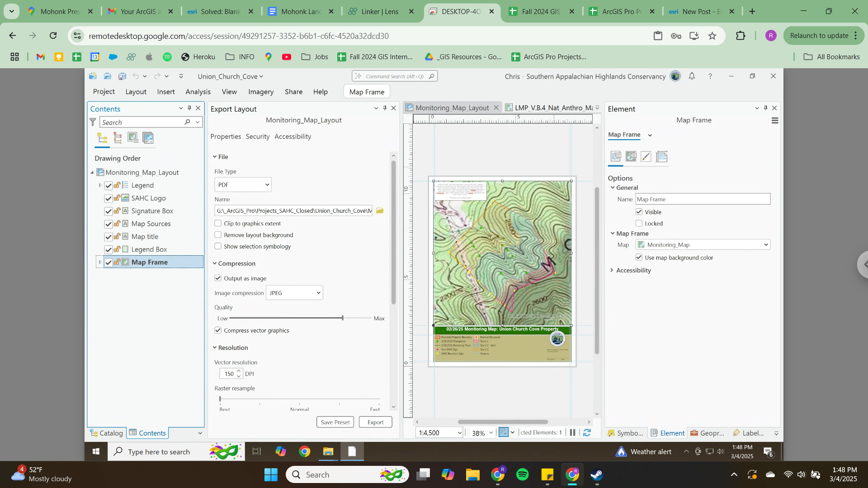Switch to LMP_V.B.4_Nat_Anthro view tab
Image resolution: width=868 pixels, height=488 pixels.
[549, 108]
